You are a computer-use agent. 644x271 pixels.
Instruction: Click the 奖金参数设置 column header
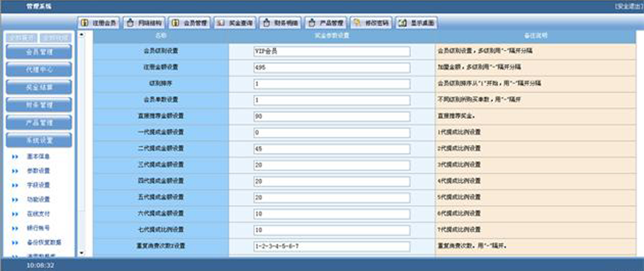point(332,36)
